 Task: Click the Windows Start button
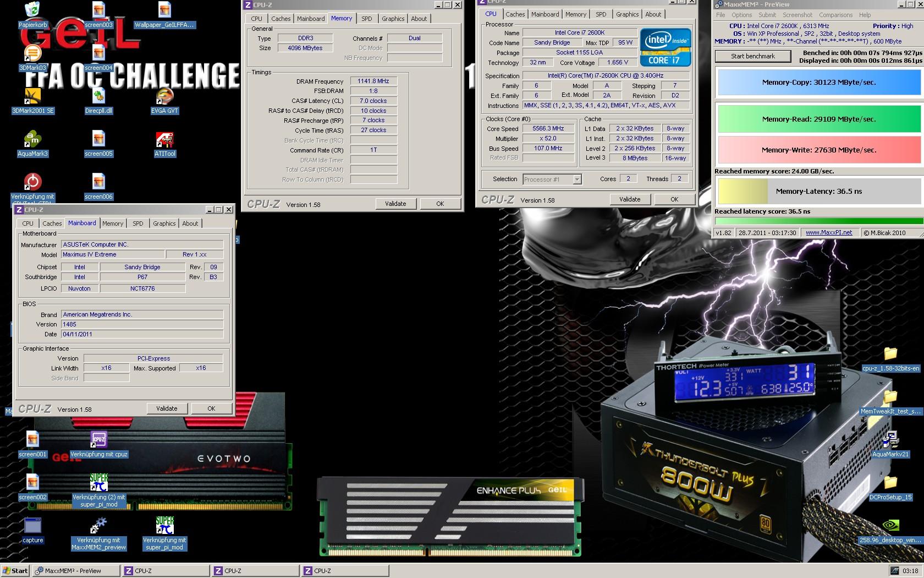pyautogui.click(x=15, y=571)
